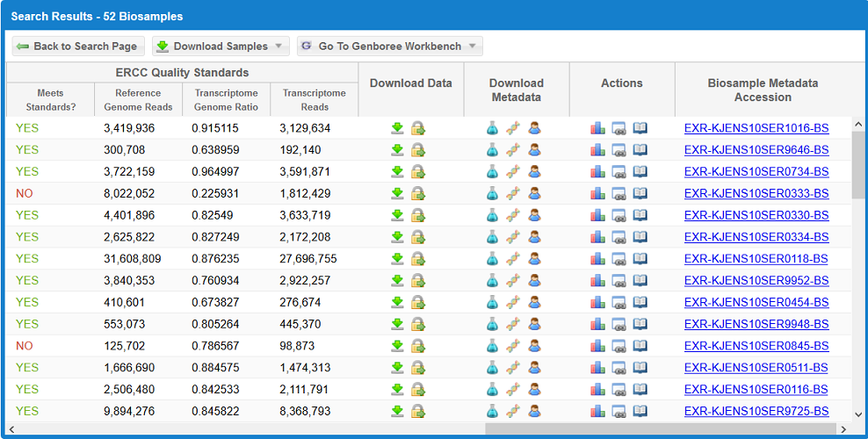Expand the Download Samples dropdown

point(221,47)
